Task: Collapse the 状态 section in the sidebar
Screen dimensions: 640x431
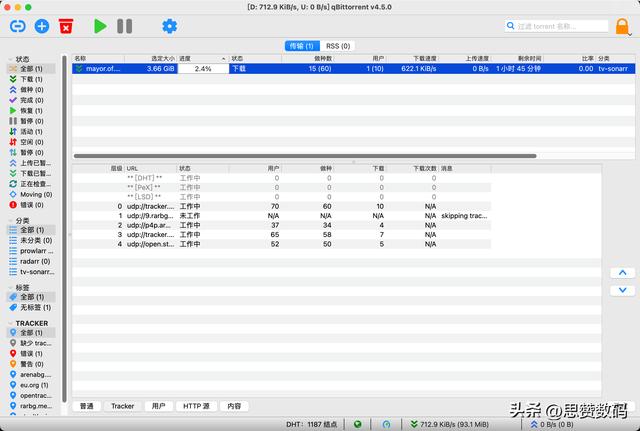Action: coord(10,59)
